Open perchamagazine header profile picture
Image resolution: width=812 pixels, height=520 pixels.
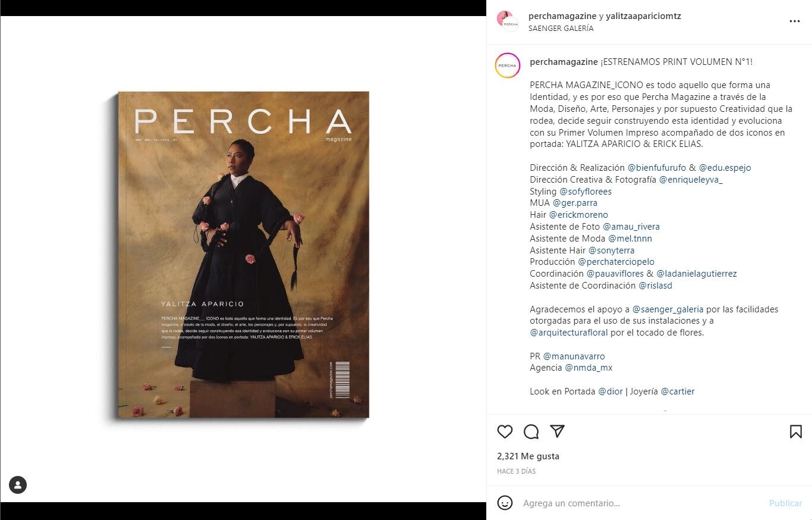coord(507,21)
